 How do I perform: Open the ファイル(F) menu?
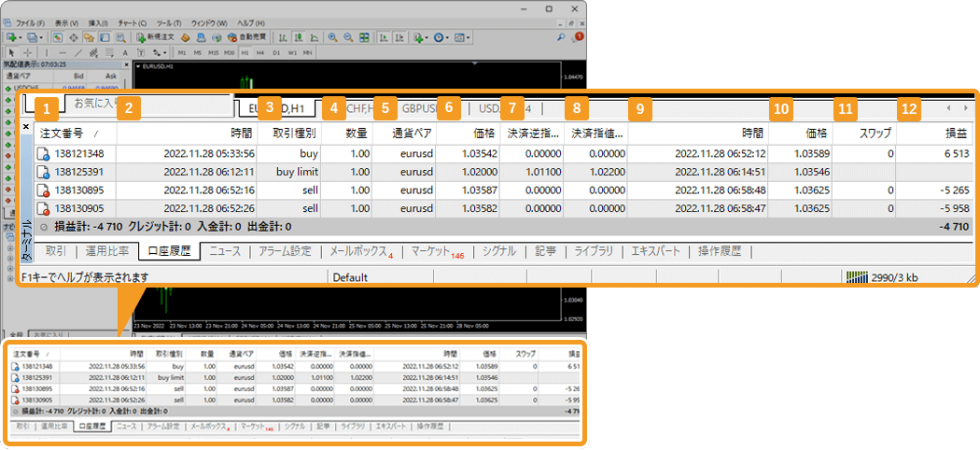click(x=30, y=23)
